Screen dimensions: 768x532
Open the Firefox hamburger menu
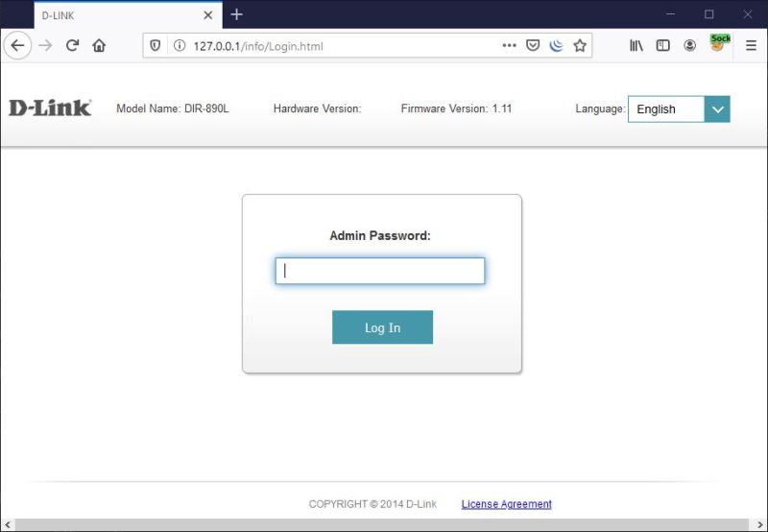coord(751,45)
